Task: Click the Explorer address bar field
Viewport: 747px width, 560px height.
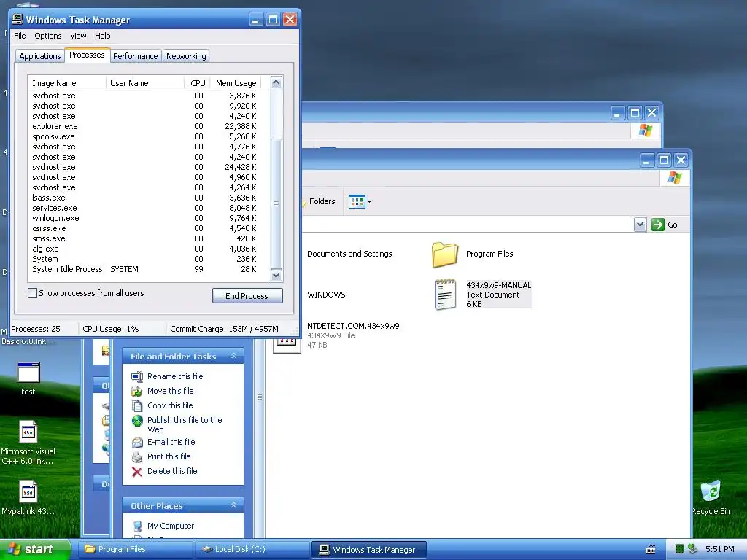Action: tap(468, 225)
